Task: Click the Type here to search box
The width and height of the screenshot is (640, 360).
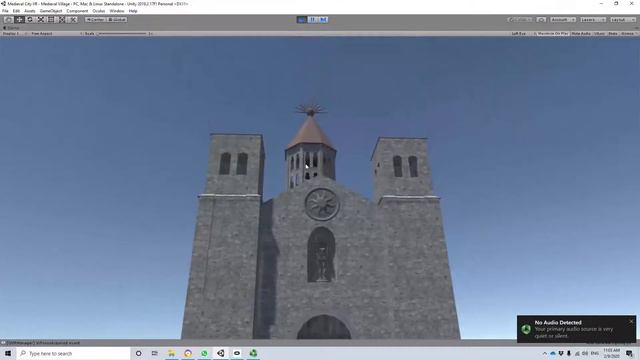Action: coord(73,353)
